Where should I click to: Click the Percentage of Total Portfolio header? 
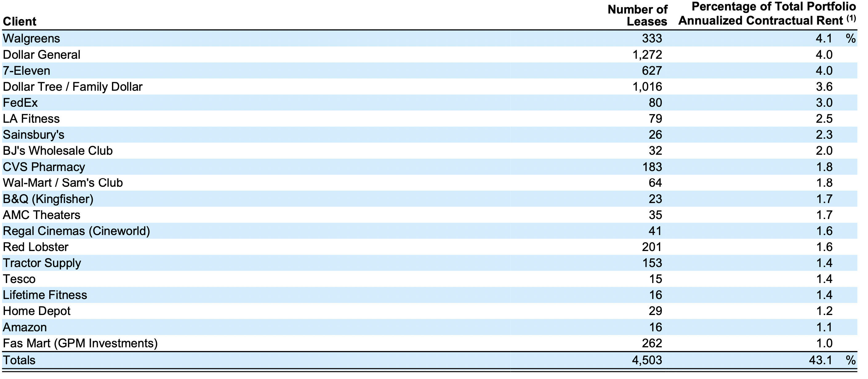[x=767, y=14]
